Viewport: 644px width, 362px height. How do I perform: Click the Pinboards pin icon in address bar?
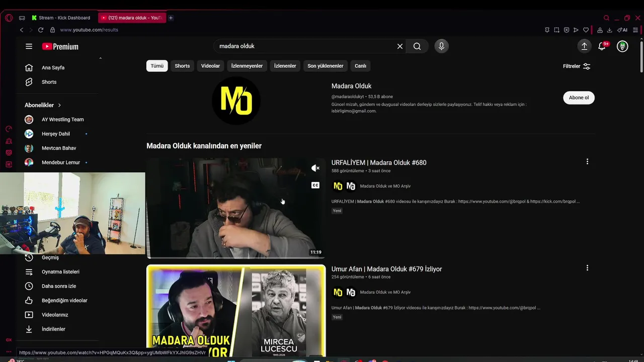tap(547, 30)
